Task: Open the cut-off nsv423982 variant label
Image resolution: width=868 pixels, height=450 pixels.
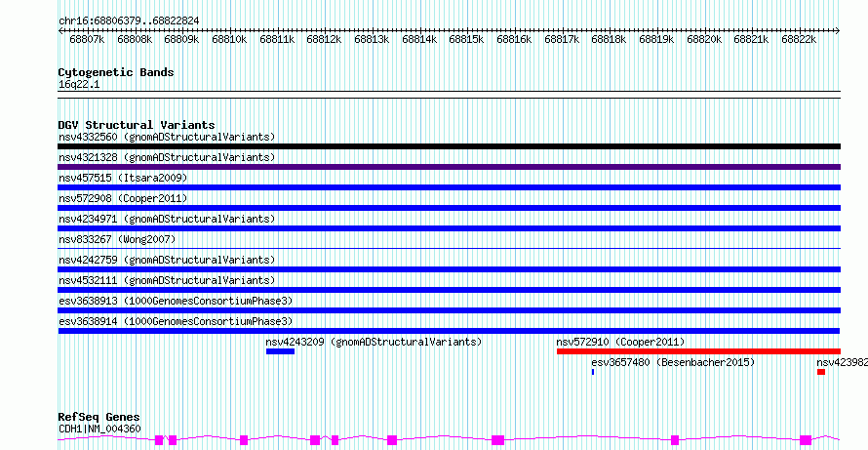Action: point(842,362)
